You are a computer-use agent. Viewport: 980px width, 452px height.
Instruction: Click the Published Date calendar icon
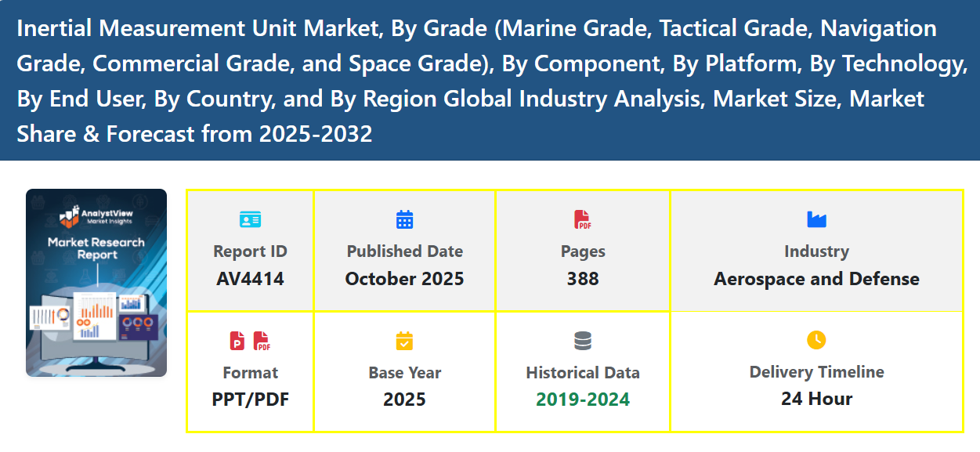coord(404,219)
